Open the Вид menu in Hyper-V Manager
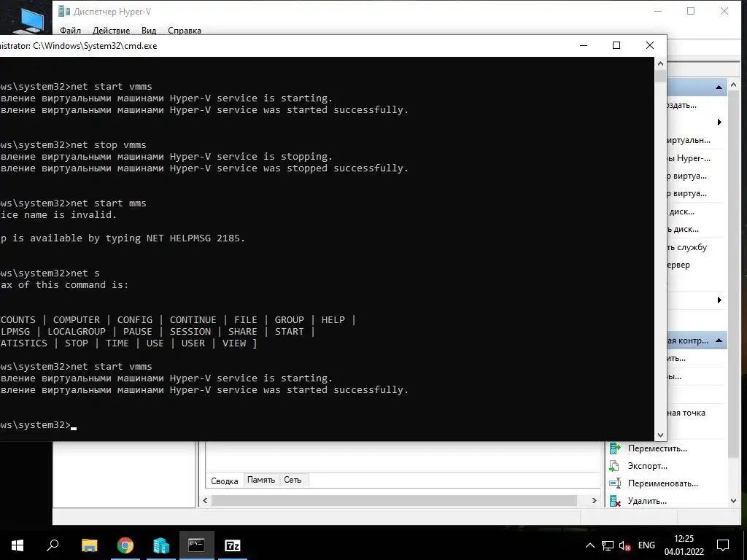This screenshot has height=560, width=747. click(149, 31)
